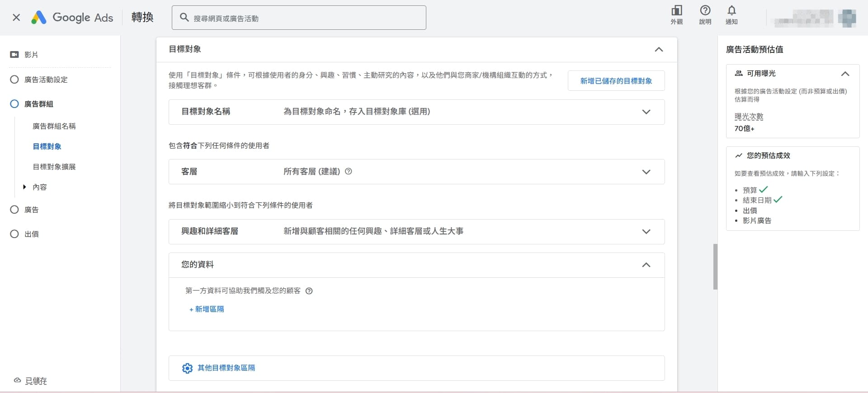Viewport: 868px width, 393px height.
Task: Click help icon beside 第一方資料 text
Action: tap(309, 291)
